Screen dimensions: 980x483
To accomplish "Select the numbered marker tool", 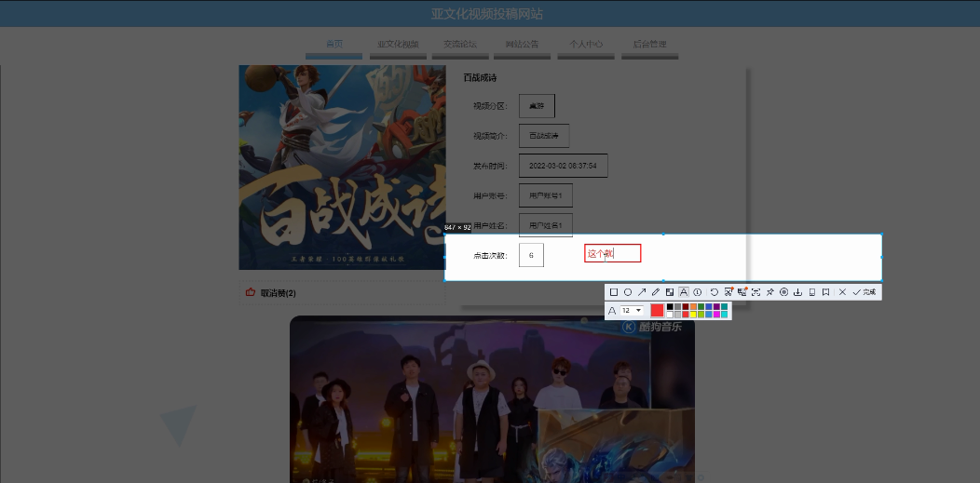I will pyautogui.click(x=698, y=292).
